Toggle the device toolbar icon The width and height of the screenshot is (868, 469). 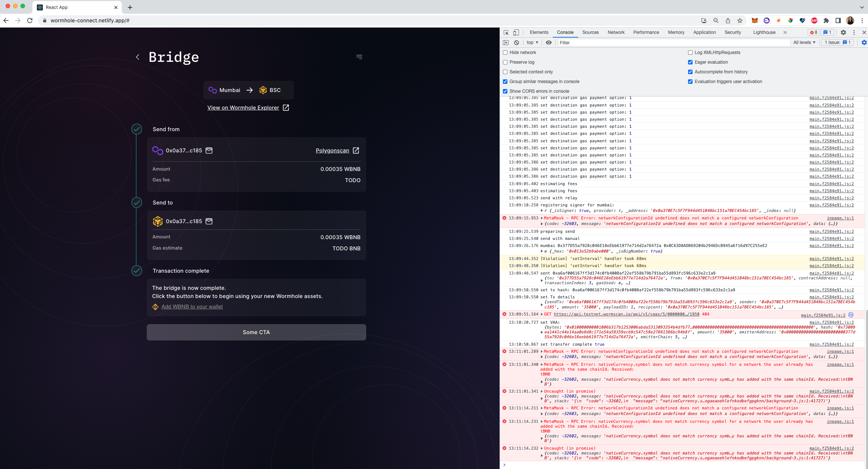tap(516, 32)
